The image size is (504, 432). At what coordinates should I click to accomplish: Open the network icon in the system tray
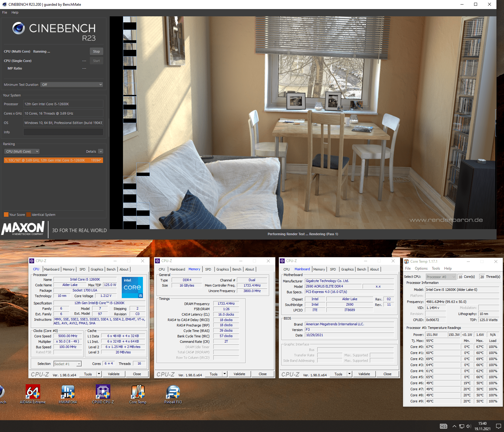tap(461, 426)
